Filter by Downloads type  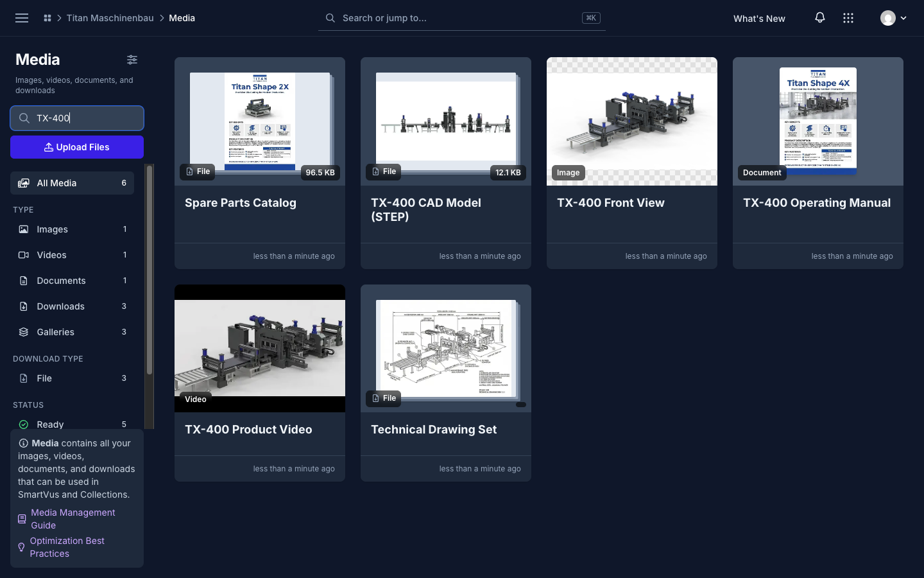pyautogui.click(x=73, y=306)
